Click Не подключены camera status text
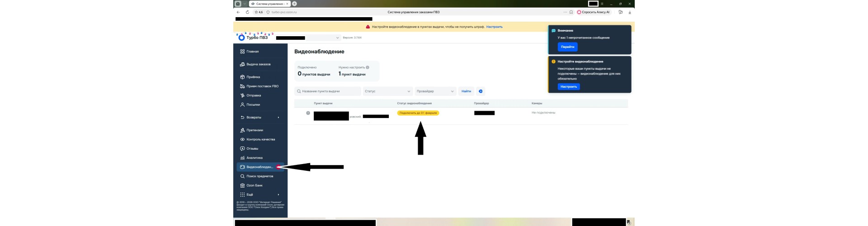 point(543,113)
